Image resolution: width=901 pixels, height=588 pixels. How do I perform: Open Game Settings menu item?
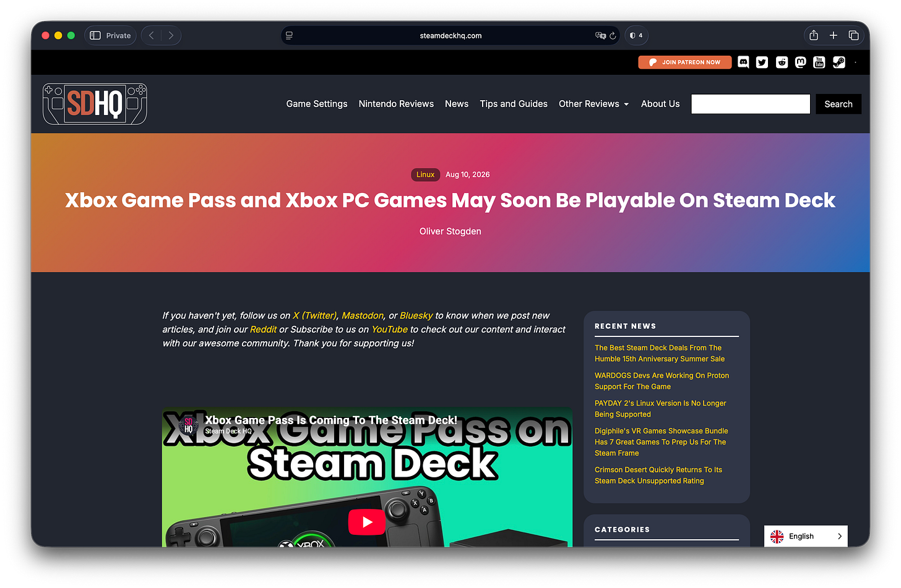(317, 104)
